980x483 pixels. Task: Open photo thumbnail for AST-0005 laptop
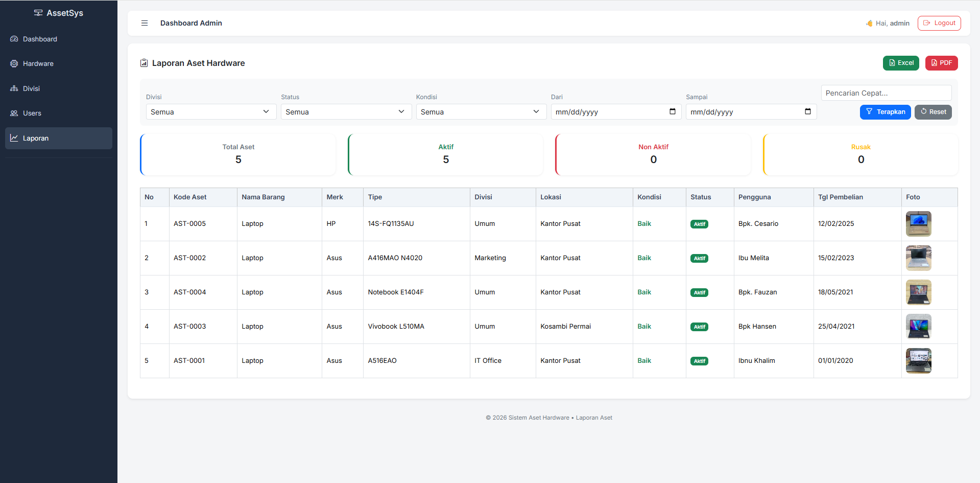(918, 224)
